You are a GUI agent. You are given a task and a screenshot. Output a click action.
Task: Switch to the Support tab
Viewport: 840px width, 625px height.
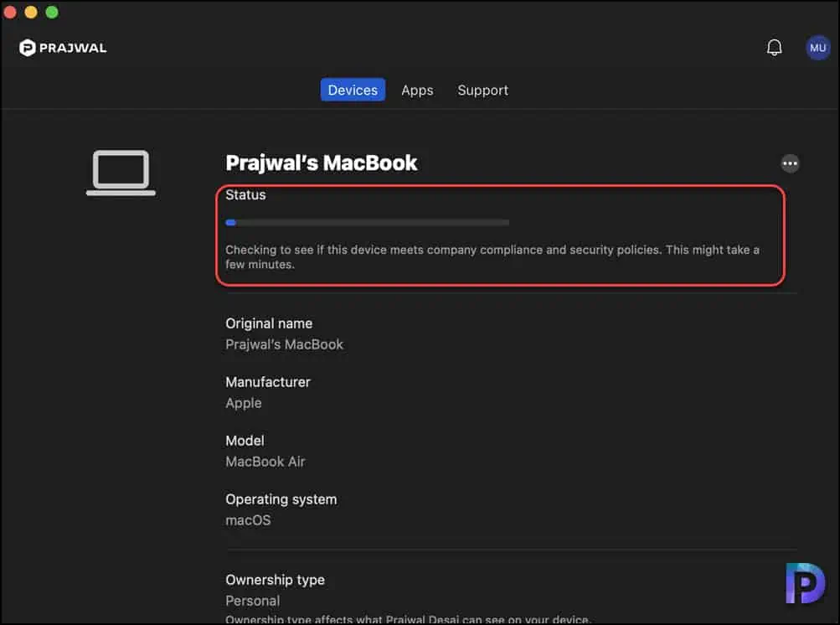(482, 90)
